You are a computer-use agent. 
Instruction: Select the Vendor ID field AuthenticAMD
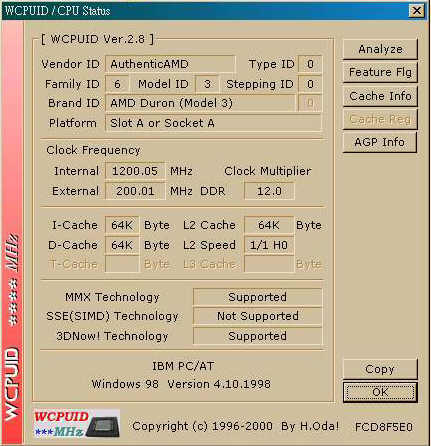click(170, 64)
